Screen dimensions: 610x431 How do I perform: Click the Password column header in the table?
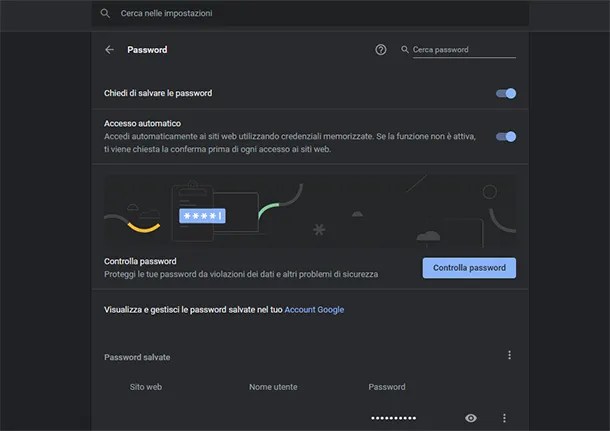[387, 387]
